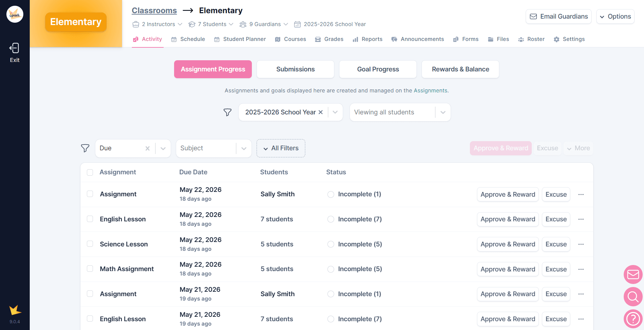This screenshot has height=330, width=644.
Task: Toggle Incomplete status circle for Science Lesson
Action: pyautogui.click(x=331, y=244)
